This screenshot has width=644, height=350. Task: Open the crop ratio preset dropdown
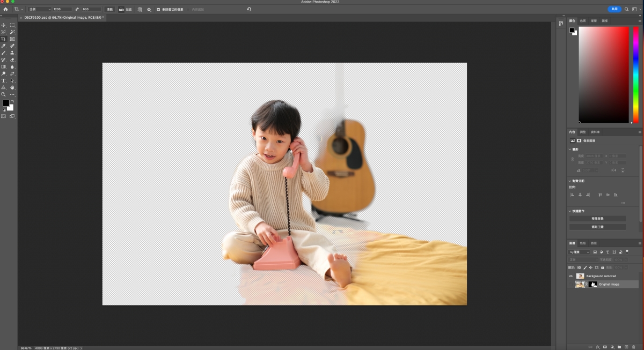(x=40, y=9)
